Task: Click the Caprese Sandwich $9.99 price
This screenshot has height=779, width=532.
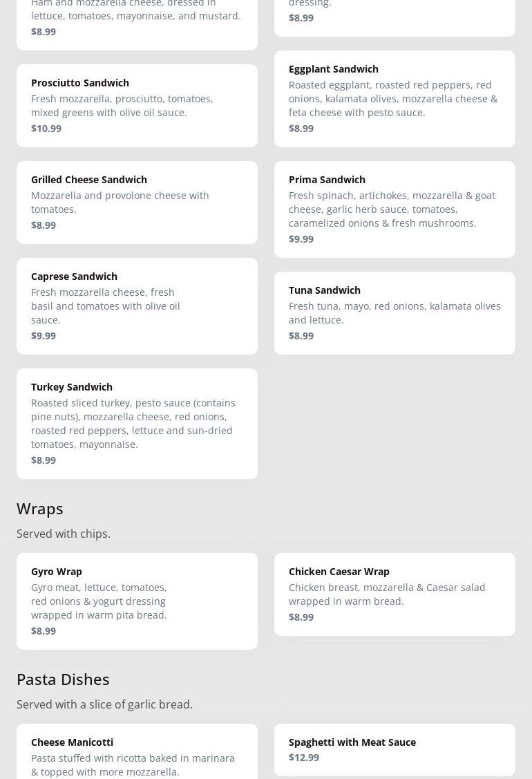Action: click(x=44, y=336)
